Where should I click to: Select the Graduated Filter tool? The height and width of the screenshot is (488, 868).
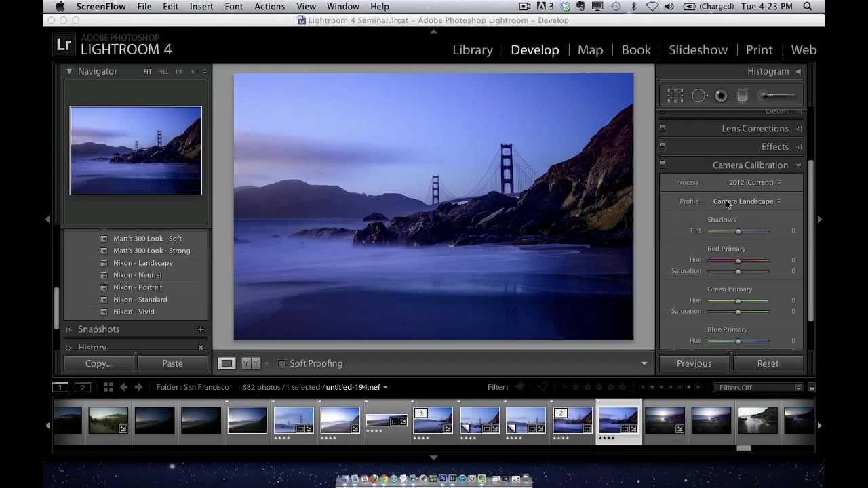pyautogui.click(x=743, y=96)
